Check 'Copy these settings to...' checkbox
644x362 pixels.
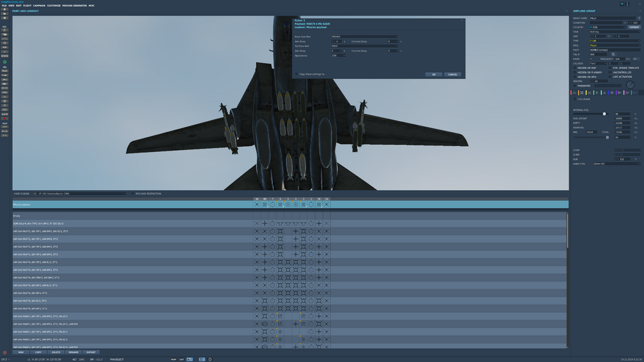(x=296, y=74)
